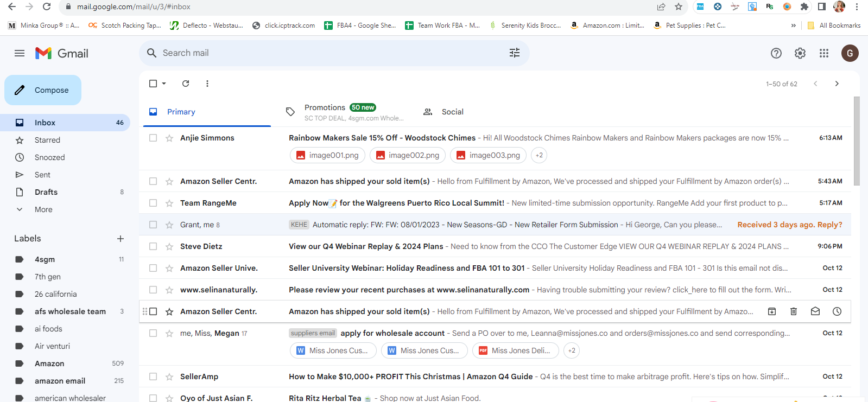Image resolution: width=868 pixels, height=402 pixels.
Task: Select the Steve Dietz email checkbox
Action: pos(153,246)
